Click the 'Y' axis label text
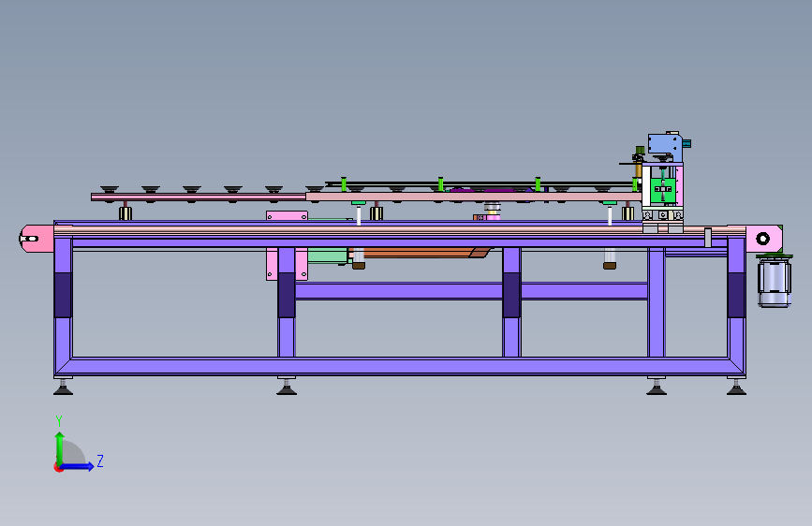The image size is (812, 526). click(x=59, y=421)
